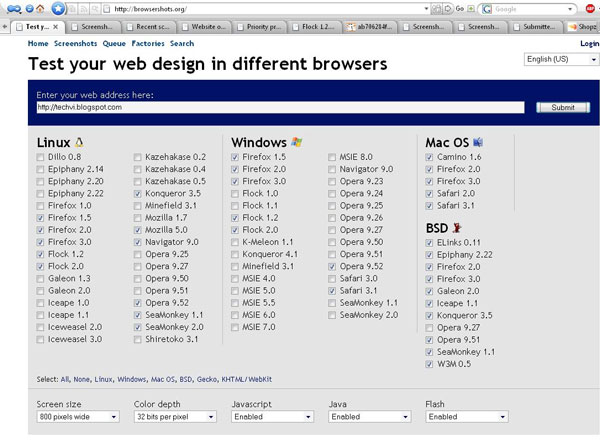The width and height of the screenshot is (600, 440).
Task: Uncheck Navigator 9.0 under Linux
Action: pos(137,242)
